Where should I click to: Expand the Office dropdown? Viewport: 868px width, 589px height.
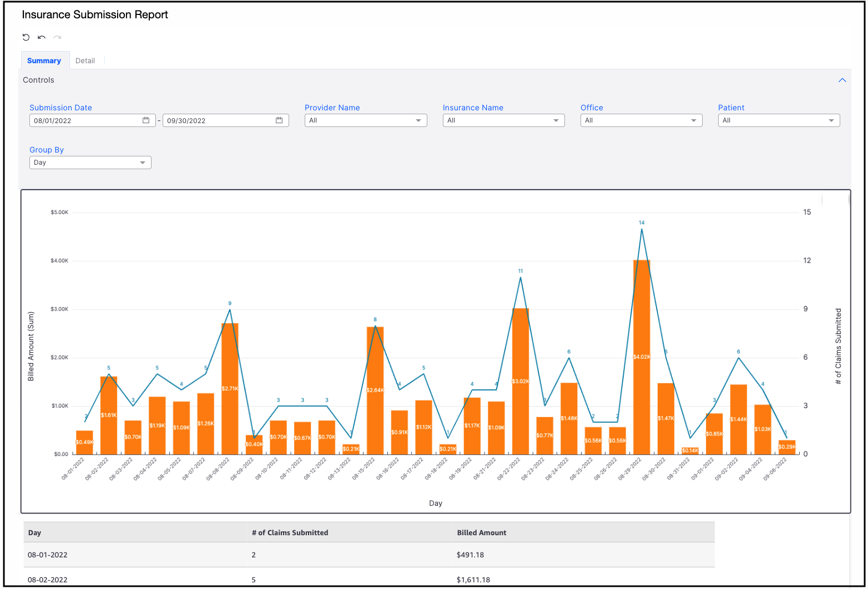(x=641, y=120)
